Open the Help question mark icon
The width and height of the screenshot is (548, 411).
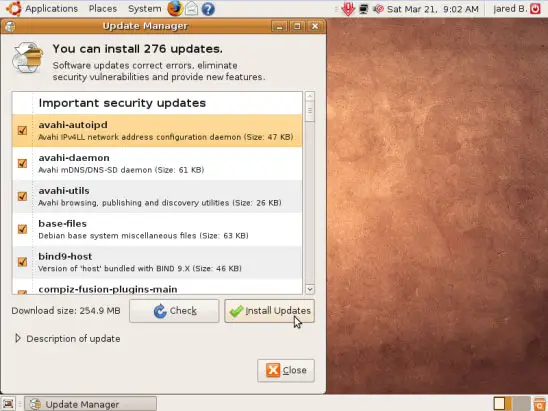pyautogui.click(x=208, y=9)
